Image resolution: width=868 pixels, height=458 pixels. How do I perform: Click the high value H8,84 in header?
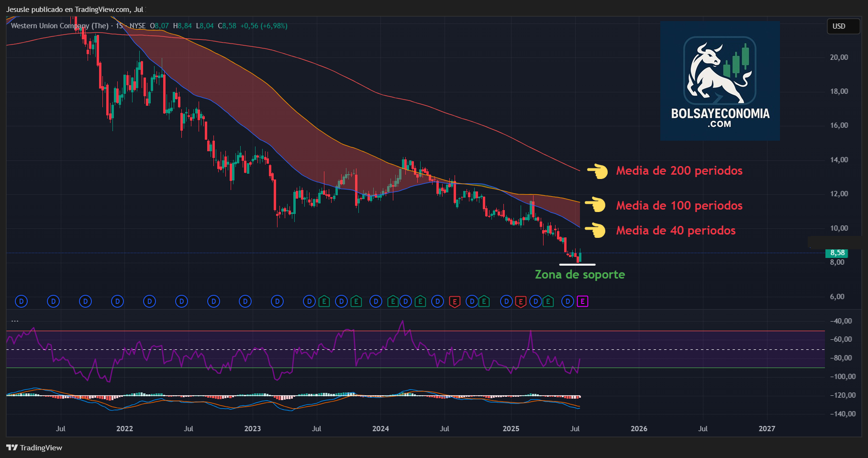pos(182,26)
